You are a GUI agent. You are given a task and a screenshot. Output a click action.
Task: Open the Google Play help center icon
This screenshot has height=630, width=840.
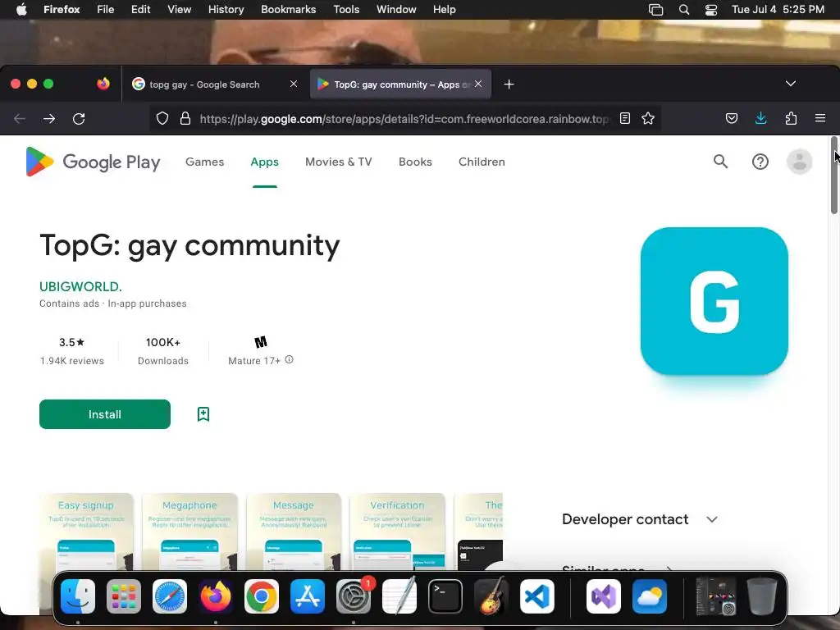760,162
